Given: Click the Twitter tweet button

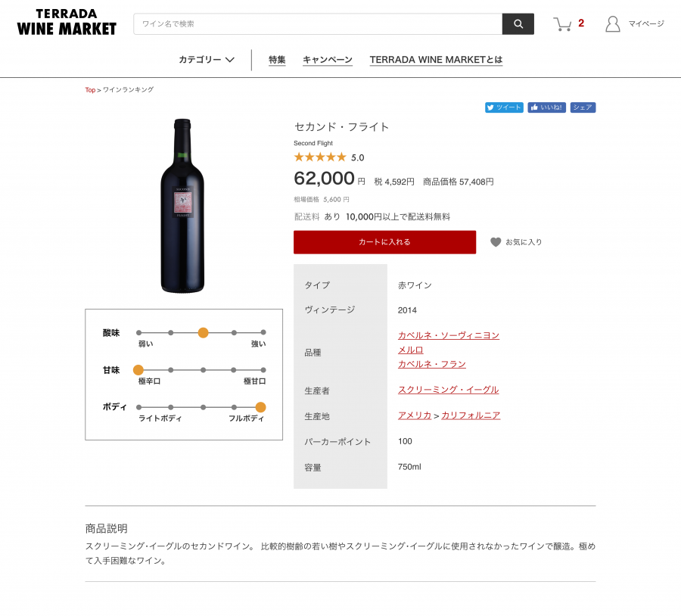Looking at the screenshot, I should (x=504, y=107).
